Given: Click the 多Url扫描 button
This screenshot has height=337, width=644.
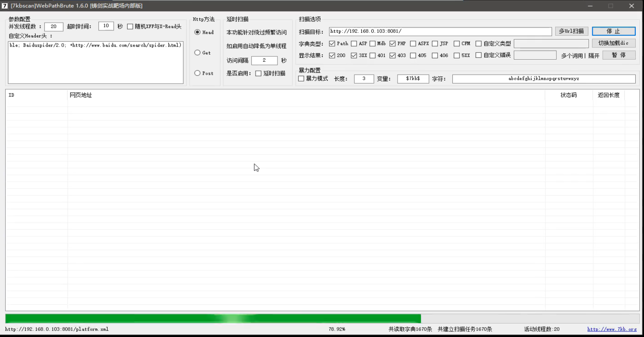Looking at the screenshot, I should tap(571, 31).
